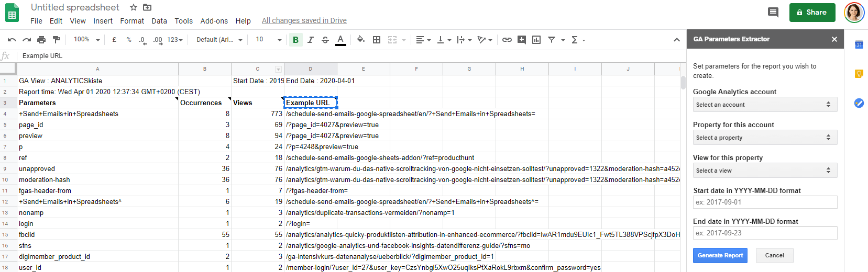Apply strikethrough formatting

click(325, 40)
